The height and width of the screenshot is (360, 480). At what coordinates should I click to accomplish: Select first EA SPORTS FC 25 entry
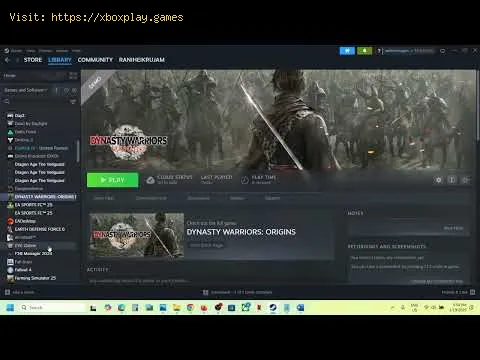pos(33,205)
